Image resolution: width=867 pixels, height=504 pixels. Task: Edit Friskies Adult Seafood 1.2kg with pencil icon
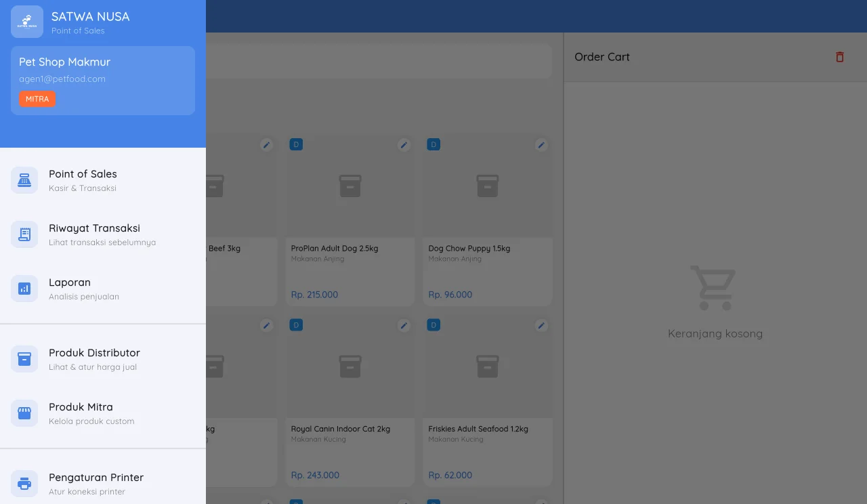(x=541, y=326)
